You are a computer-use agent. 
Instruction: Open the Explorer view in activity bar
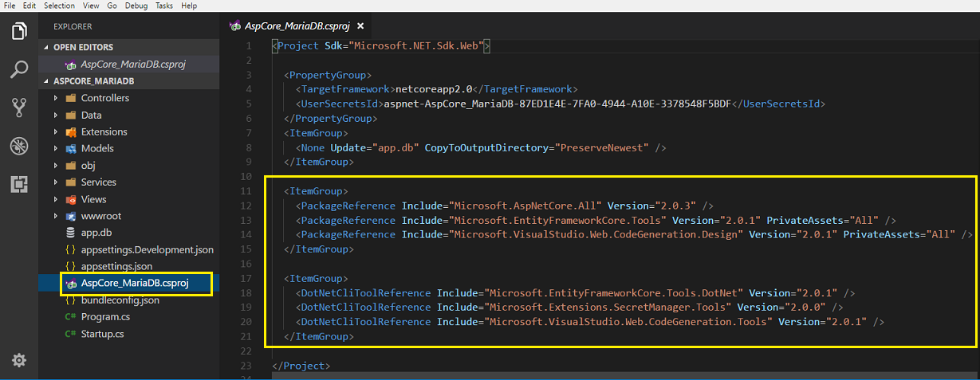pos(18,31)
